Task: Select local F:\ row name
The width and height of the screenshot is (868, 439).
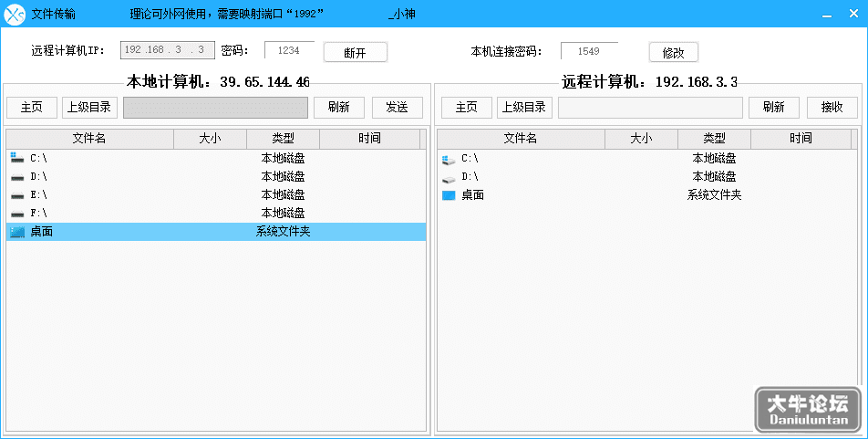Action: 38,214
